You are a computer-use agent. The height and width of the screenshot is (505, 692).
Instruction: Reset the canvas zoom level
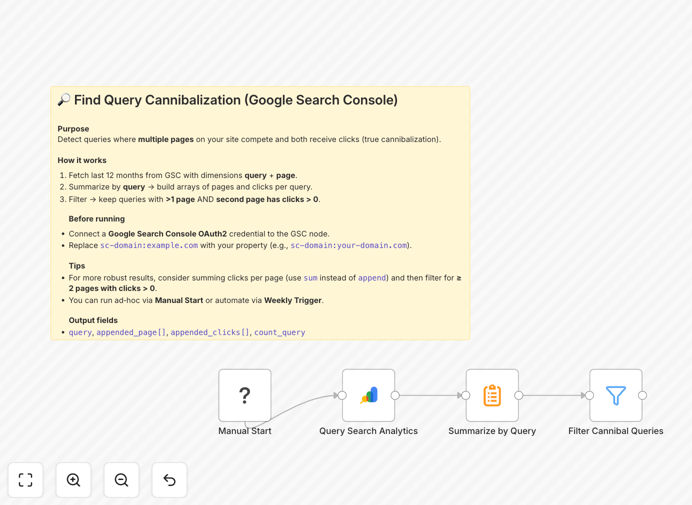[x=169, y=480]
